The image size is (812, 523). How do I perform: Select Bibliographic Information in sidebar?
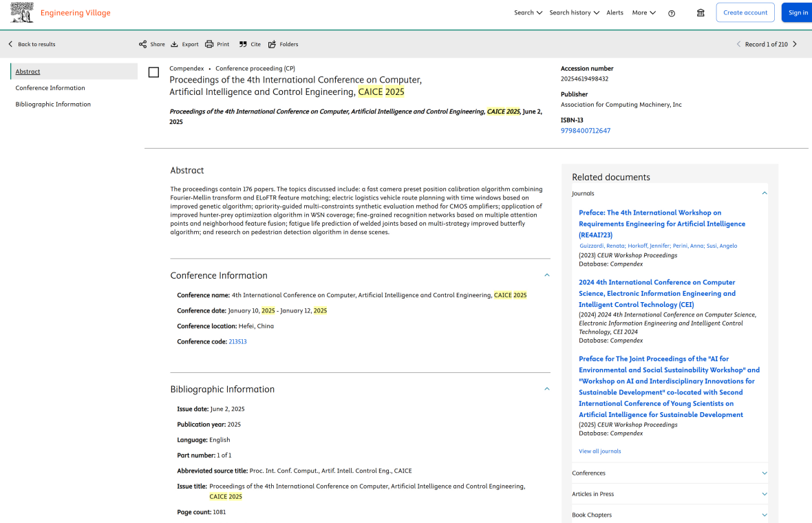click(x=53, y=105)
